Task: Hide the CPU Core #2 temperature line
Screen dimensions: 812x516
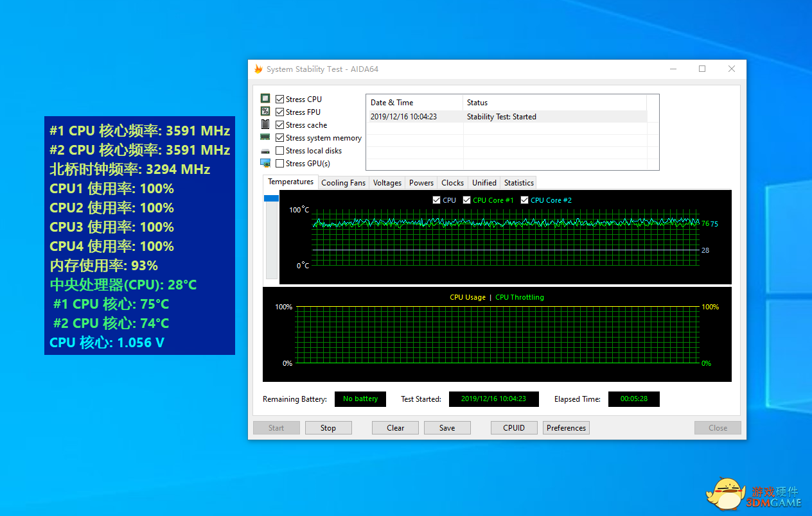Action: click(x=525, y=200)
